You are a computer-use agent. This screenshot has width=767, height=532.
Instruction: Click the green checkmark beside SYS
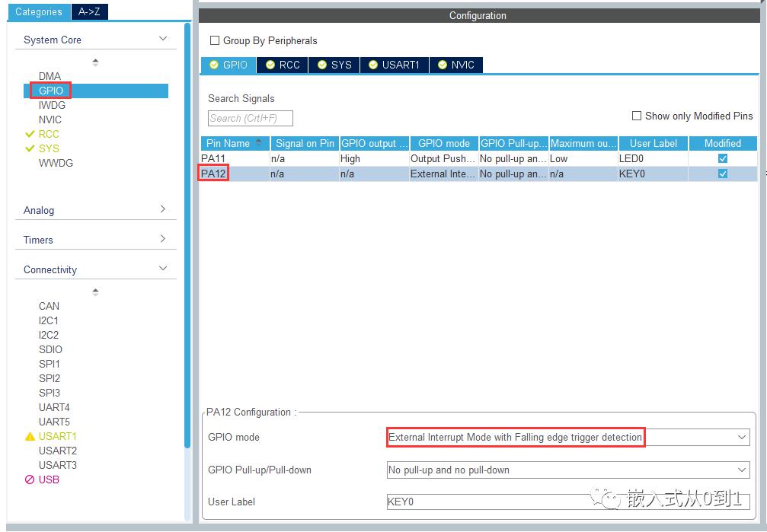click(30, 148)
